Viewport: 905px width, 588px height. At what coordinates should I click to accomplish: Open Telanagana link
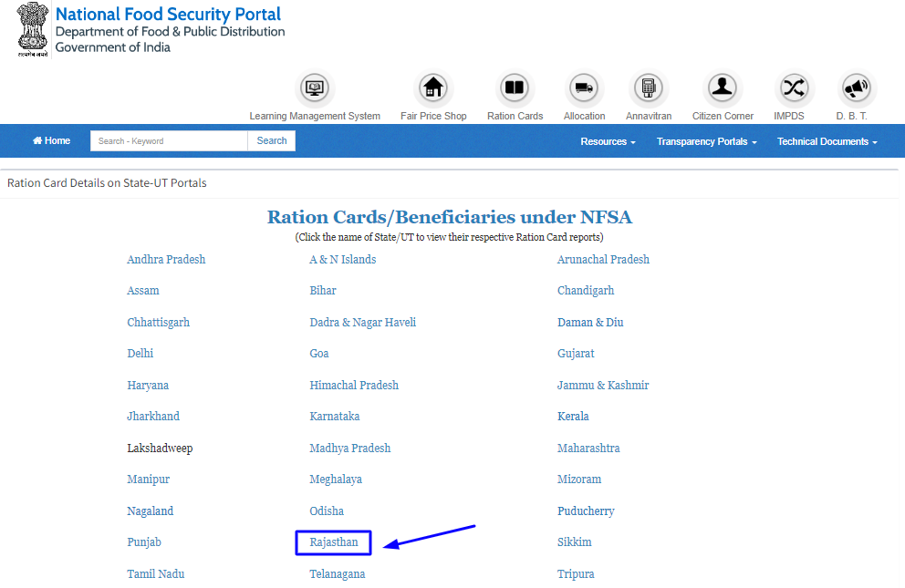click(x=337, y=573)
